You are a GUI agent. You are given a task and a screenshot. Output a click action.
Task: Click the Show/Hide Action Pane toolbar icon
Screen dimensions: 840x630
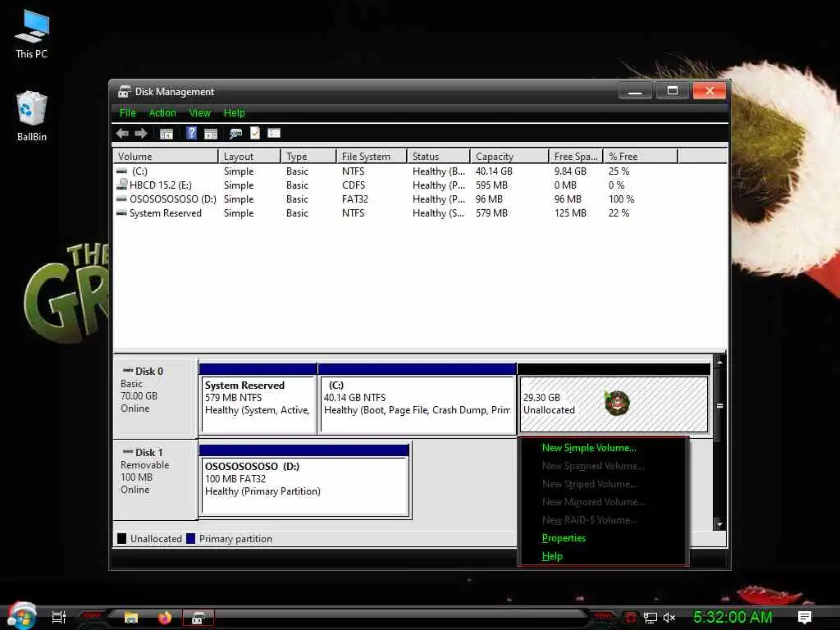211,134
